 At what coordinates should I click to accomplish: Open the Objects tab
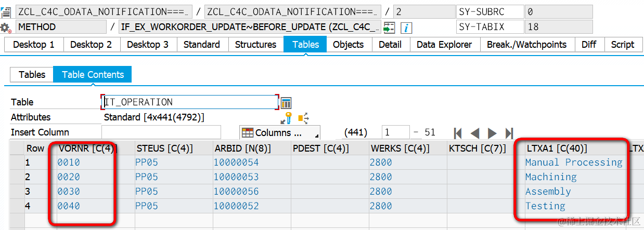(x=349, y=45)
